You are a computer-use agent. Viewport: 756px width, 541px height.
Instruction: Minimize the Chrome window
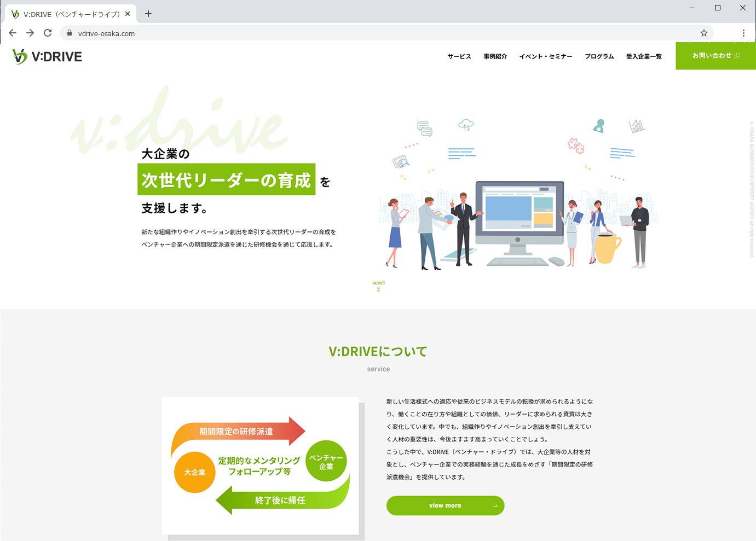click(692, 8)
